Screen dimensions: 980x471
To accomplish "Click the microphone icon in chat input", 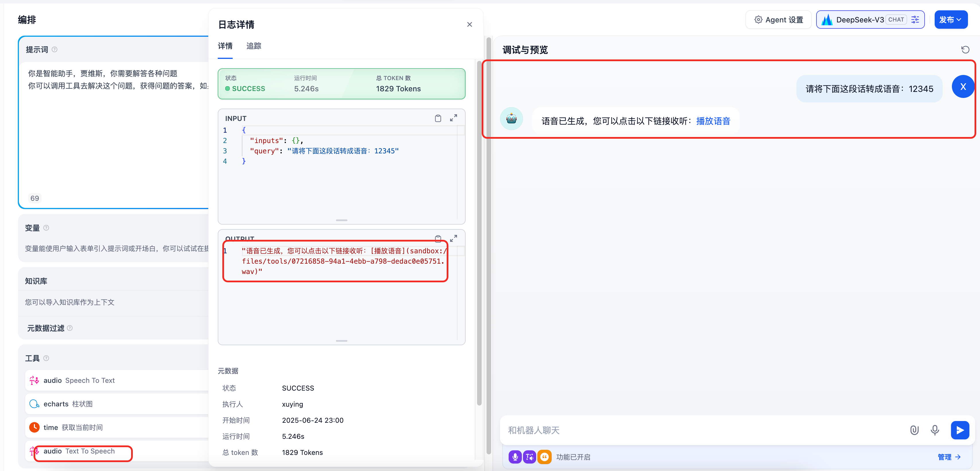I will click(x=935, y=430).
